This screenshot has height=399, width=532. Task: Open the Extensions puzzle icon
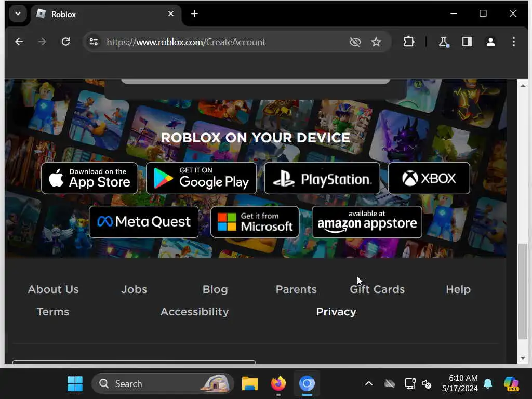tap(409, 42)
